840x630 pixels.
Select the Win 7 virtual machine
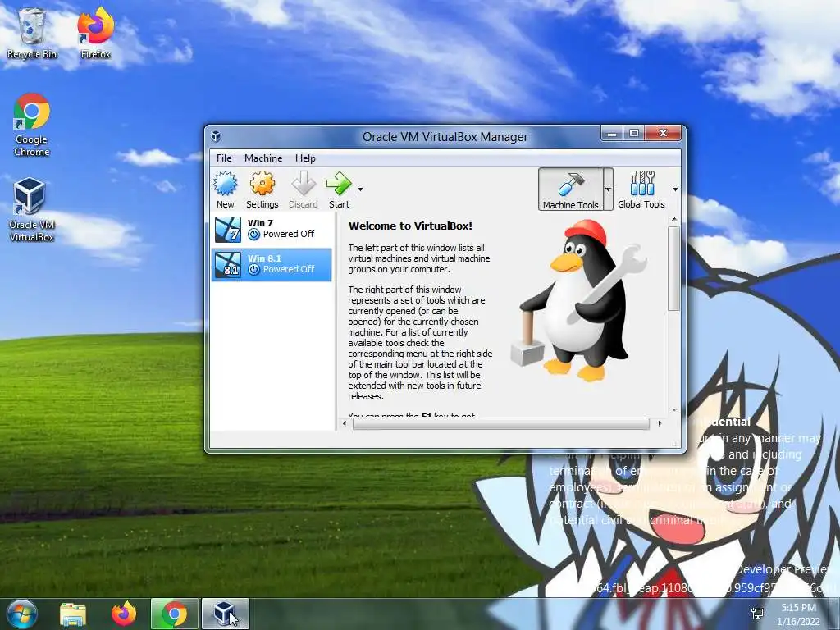tap(272, 229)
